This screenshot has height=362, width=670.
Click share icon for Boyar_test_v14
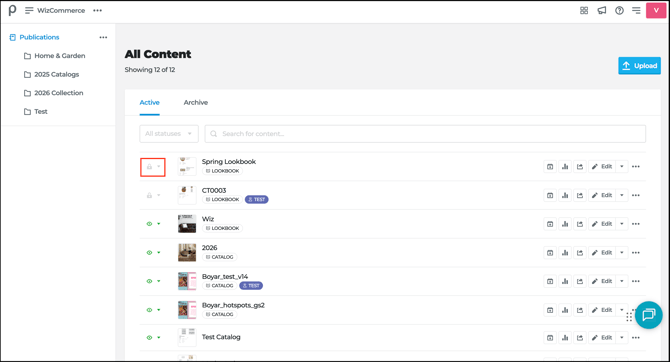coord(580,281)
